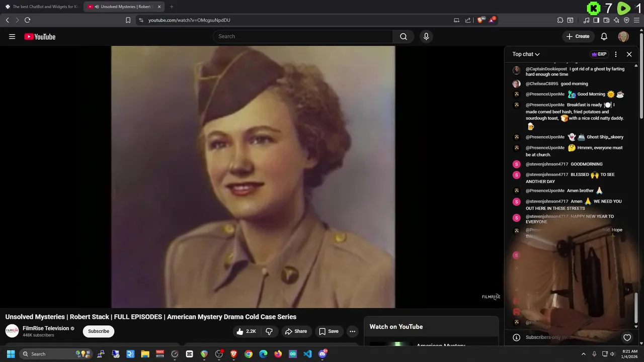This screenshot has width=644, height=362.
Task: Open Brave Rewards triangle icon
Action: pos(493,20)
